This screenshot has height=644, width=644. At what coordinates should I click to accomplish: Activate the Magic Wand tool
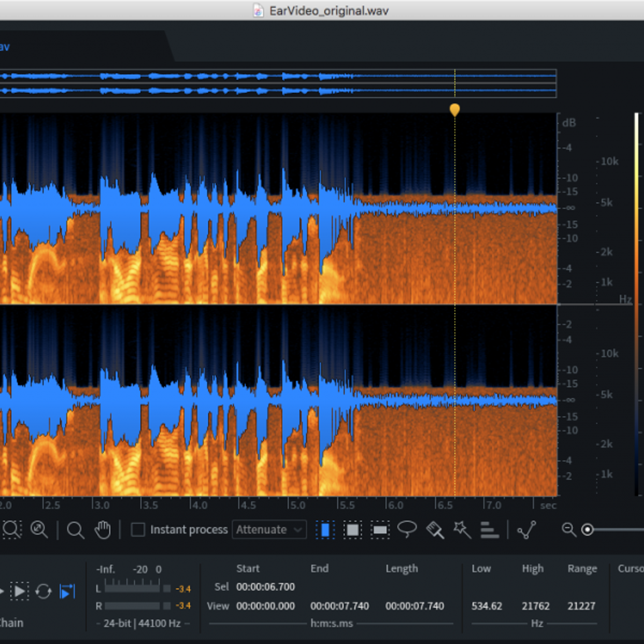click(462, 530)
